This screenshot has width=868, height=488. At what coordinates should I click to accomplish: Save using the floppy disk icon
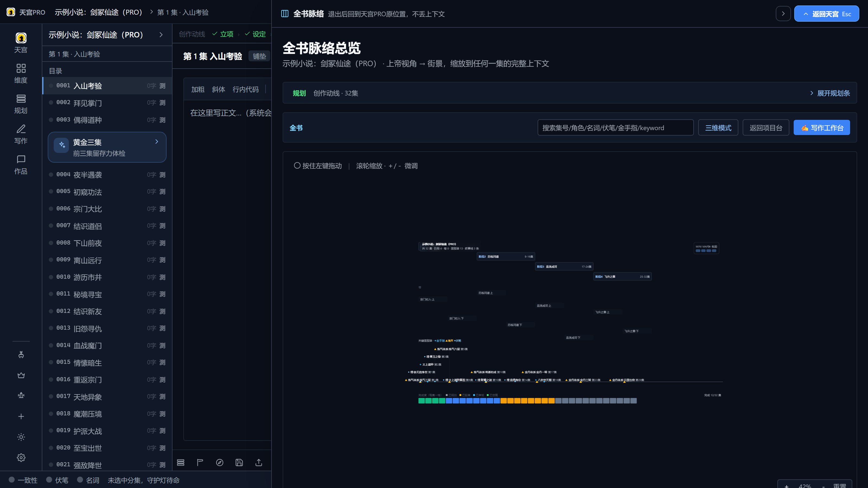(x=239, y=463)
